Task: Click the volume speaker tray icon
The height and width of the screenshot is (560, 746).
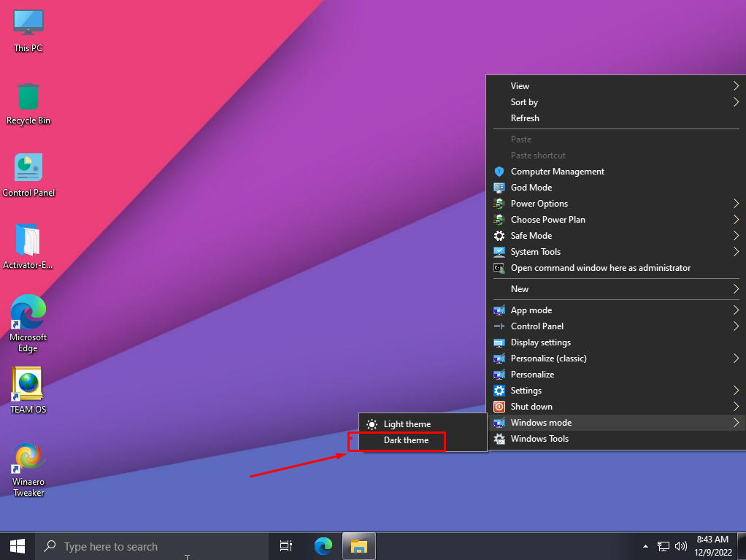Action: point(681,546)
